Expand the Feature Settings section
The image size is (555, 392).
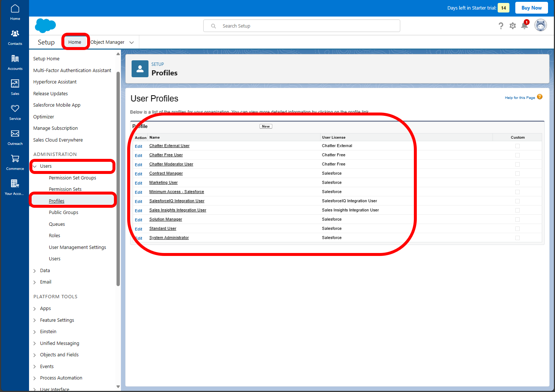(35, 320)
